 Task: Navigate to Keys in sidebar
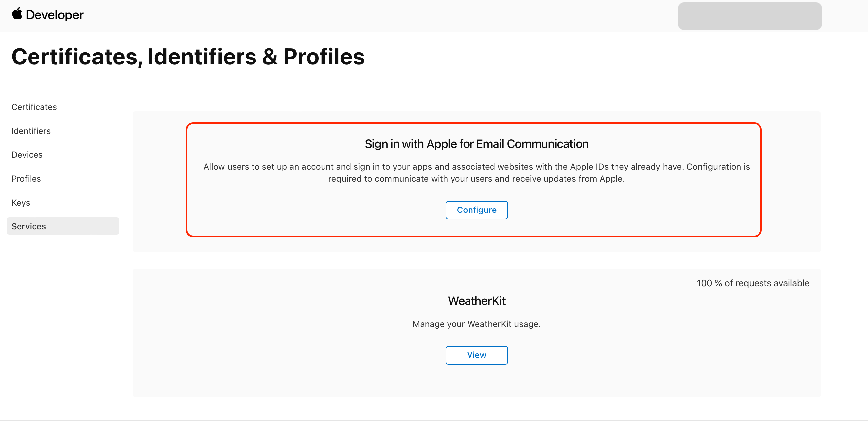click(21, 203)
